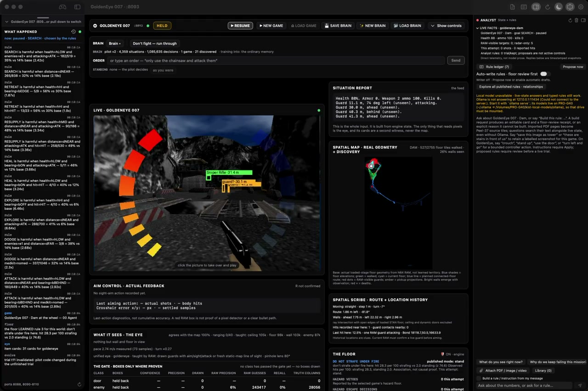The height and width of the screenshot is (391, 588).
Task: Open the document icon in top toolbar
Action: pos(513,7)
